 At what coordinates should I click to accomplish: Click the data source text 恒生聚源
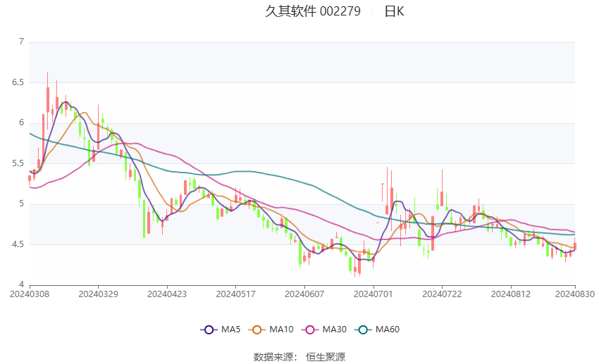[326, 357]
